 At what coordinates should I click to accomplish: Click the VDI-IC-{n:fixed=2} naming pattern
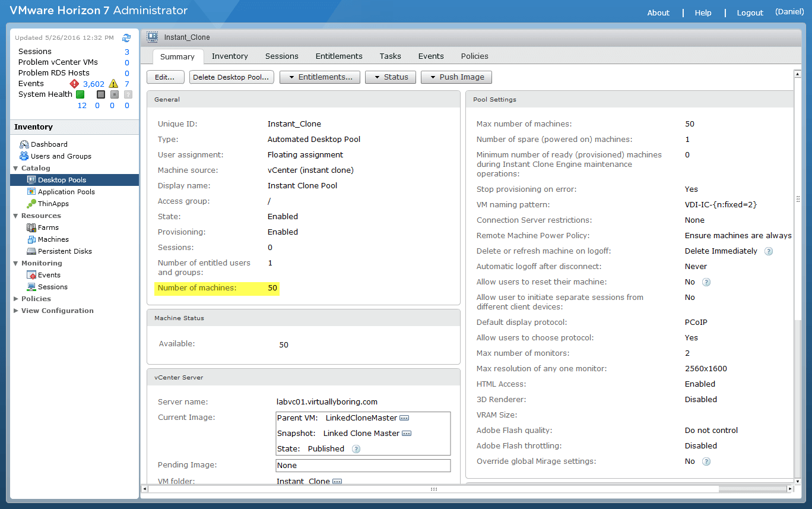[721, 205]
